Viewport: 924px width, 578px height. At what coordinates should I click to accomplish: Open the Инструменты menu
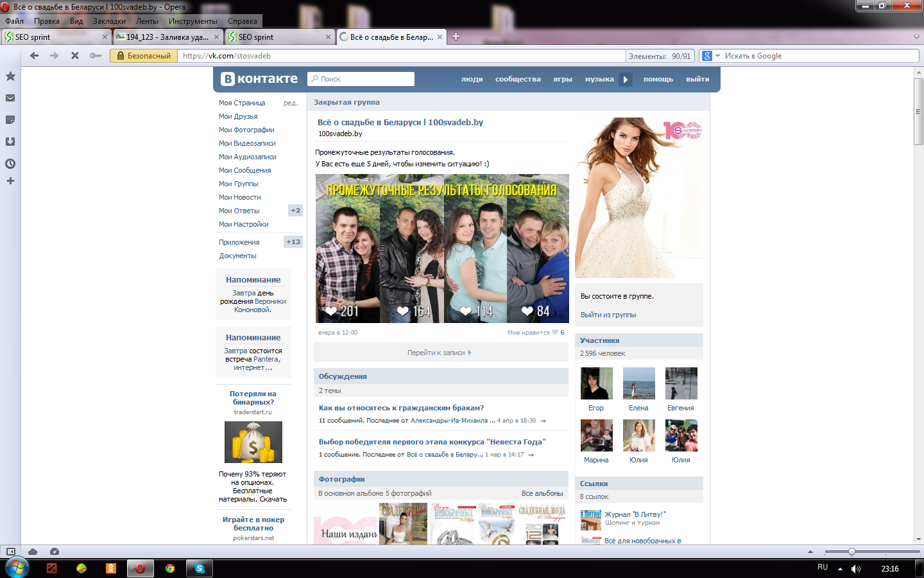tap(193, 21)
